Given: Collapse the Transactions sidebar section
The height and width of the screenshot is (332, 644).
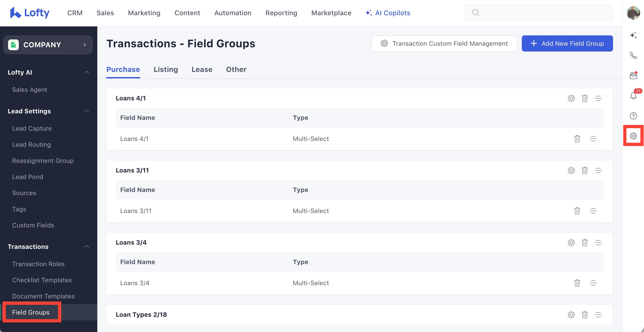Looking at the screenshot, I should (x=87, y=247).
